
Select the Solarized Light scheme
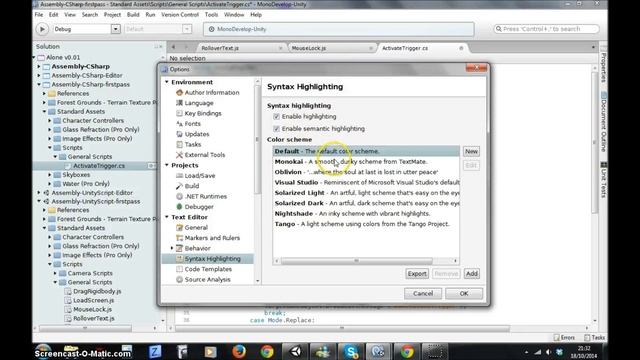coord(366,193)
